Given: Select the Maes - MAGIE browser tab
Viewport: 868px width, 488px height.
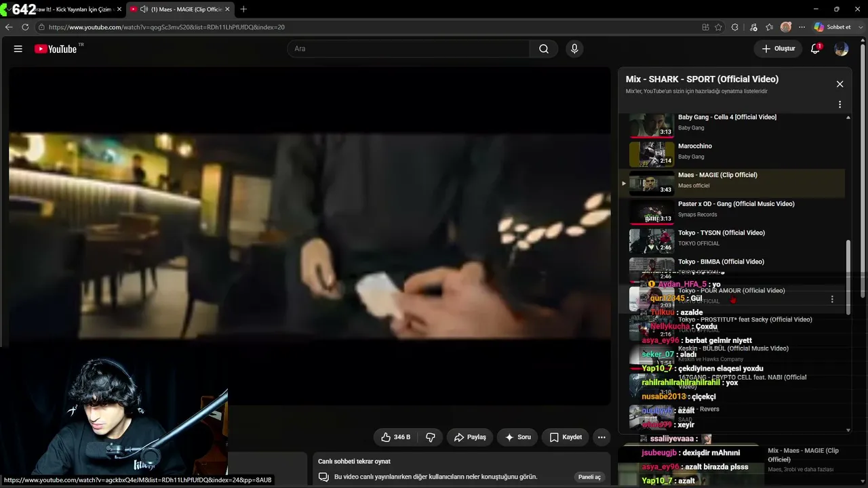Looking at the screenshot, I should tap(180, 9).
